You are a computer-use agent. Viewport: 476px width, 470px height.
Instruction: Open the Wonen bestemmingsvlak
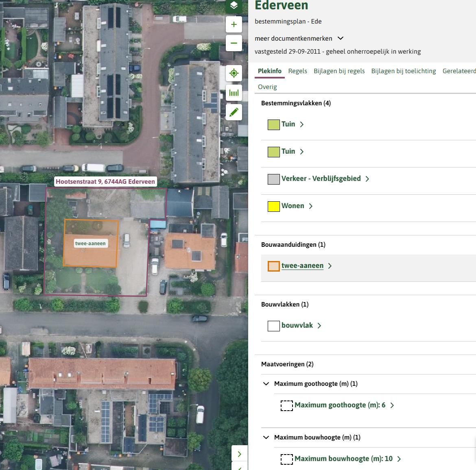coord(293,206)
